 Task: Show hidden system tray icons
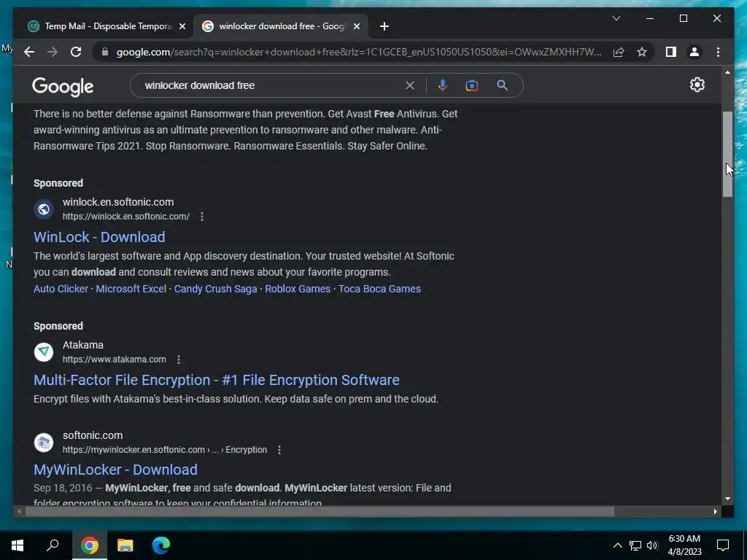617,545
